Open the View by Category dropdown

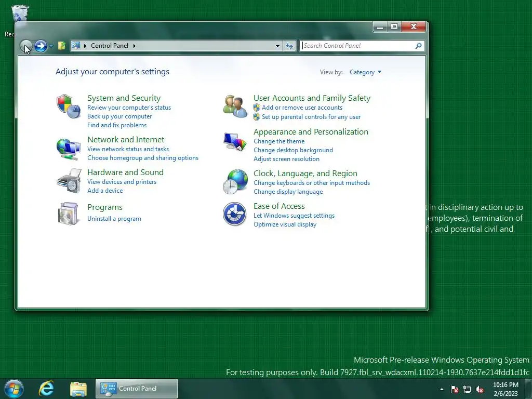pyautogui.click(x=365, y=72)
